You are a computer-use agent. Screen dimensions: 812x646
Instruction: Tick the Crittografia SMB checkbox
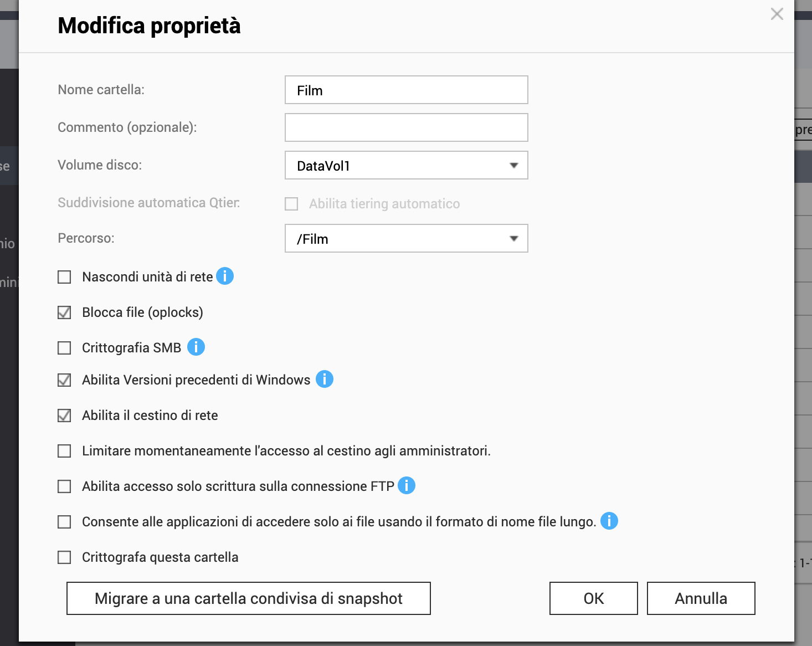point(64,348)
